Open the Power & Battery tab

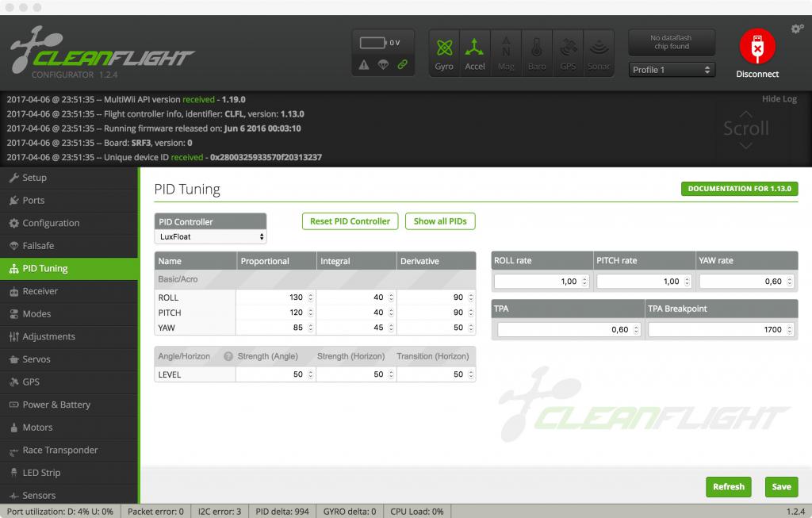69,405
